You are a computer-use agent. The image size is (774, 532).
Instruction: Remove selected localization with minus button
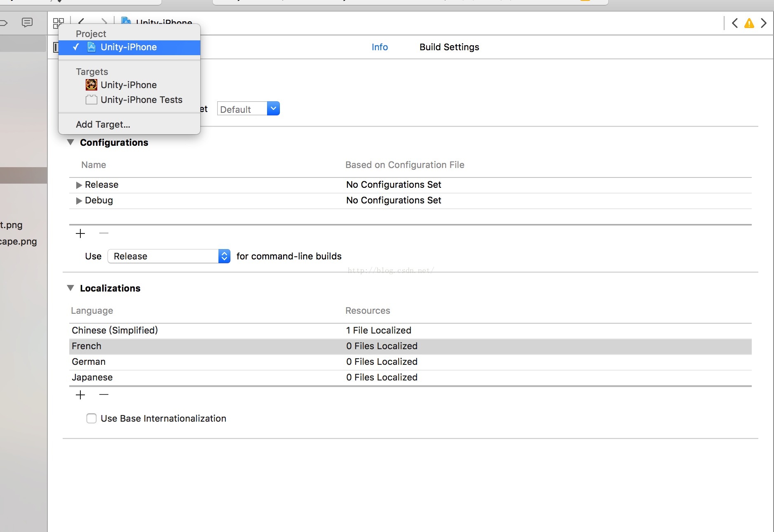tap(104, 395)
